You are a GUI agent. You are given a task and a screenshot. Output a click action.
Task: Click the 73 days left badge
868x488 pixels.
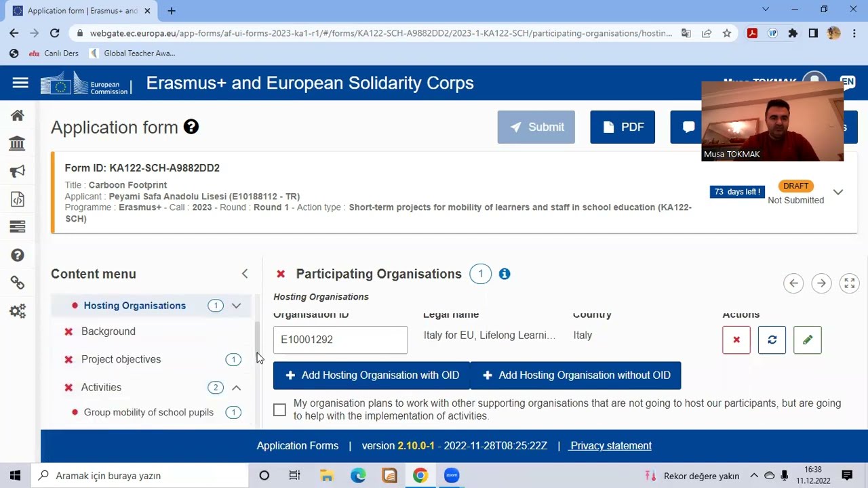pos(737,192)
